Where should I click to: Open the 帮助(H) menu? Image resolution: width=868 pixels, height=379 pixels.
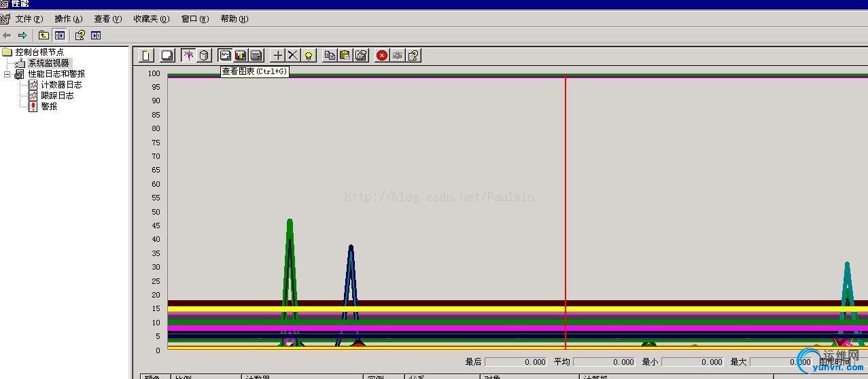coord(234,19)
